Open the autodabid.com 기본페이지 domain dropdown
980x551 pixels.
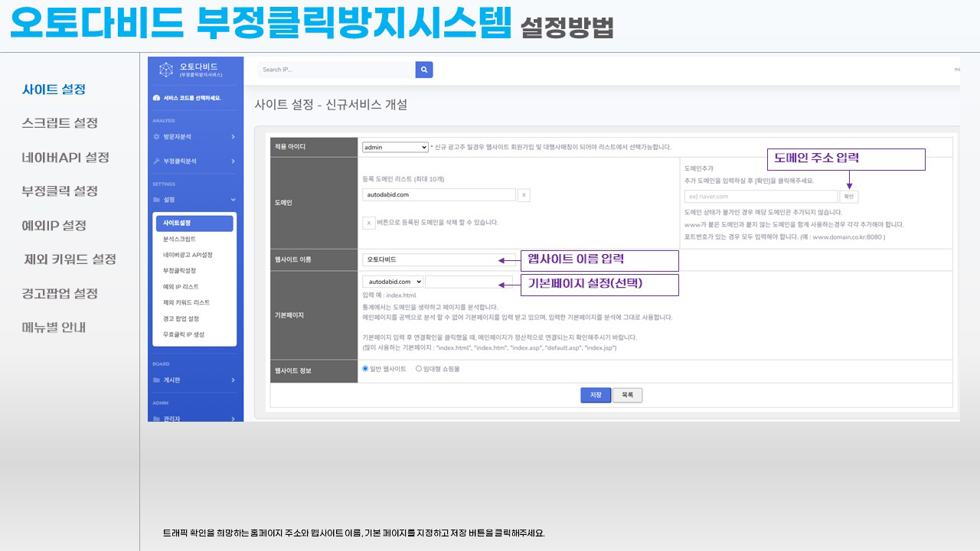click(x=393, y=282)
